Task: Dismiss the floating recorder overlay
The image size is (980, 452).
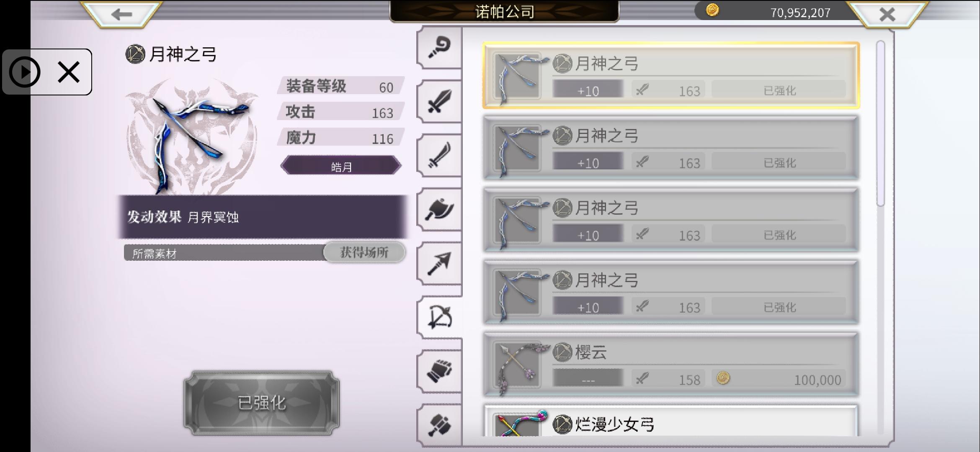Action: click(69, 72)
